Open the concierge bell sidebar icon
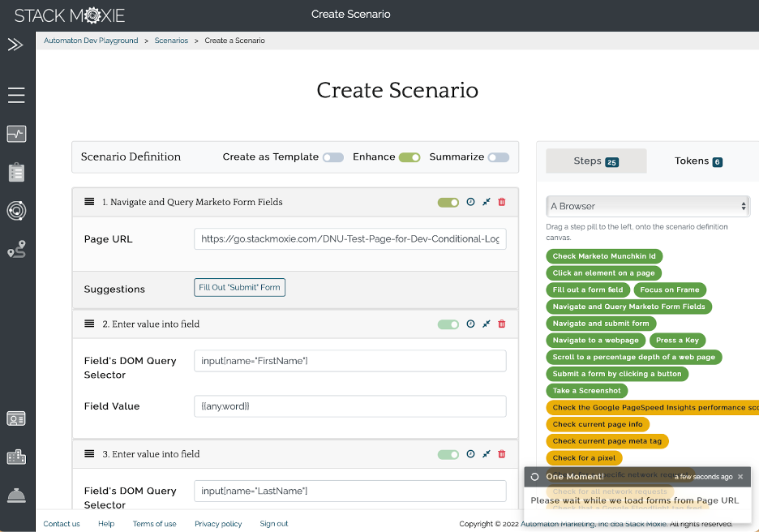Viewport: 759px width, 532px height. tap(16, 496)
